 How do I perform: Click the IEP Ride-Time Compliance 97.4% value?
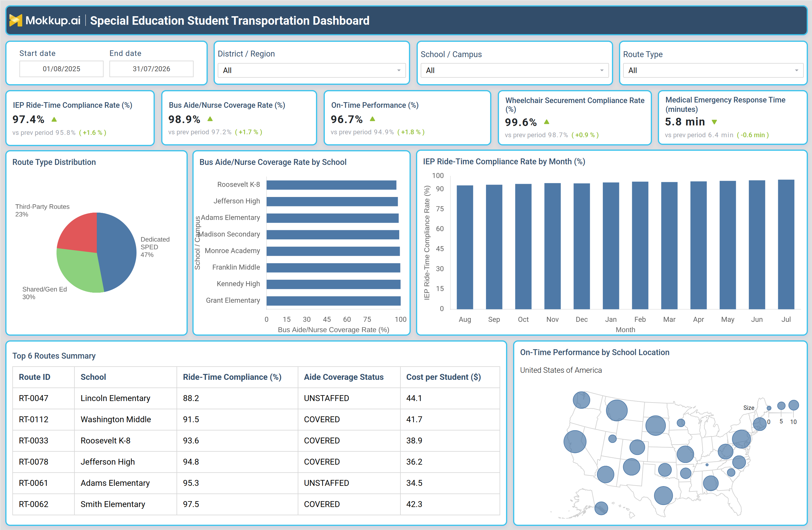click(28, 120)
